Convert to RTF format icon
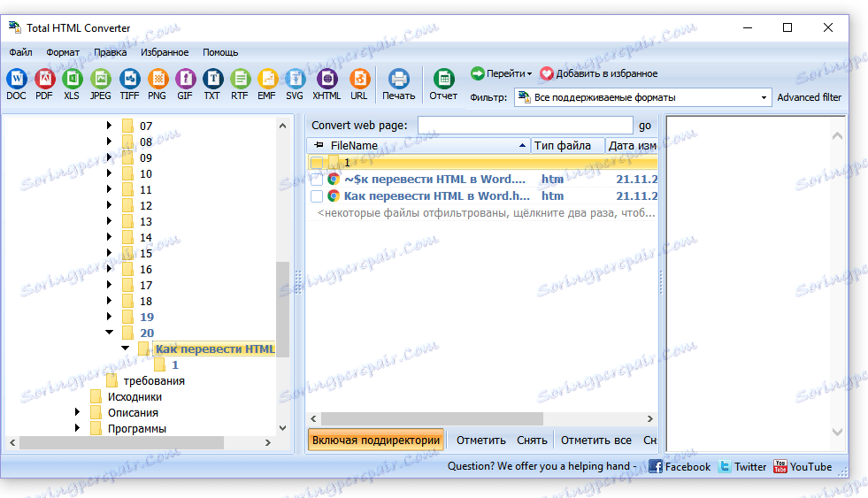868x498 pixels. tap(240, 79)
